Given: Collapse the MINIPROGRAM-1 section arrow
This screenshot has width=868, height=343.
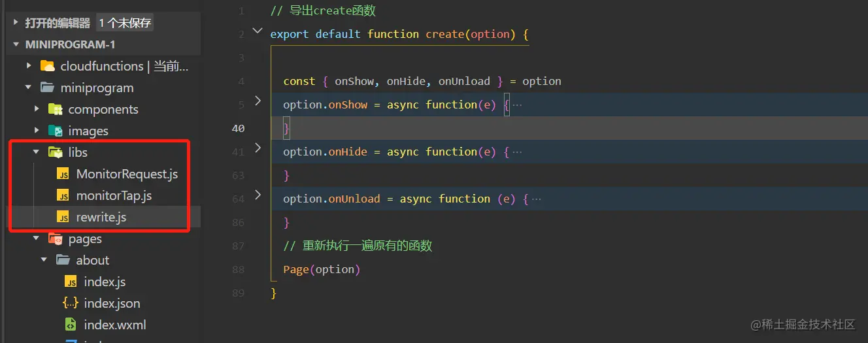Looking at the screenshot, I should [x=16, y=44].
